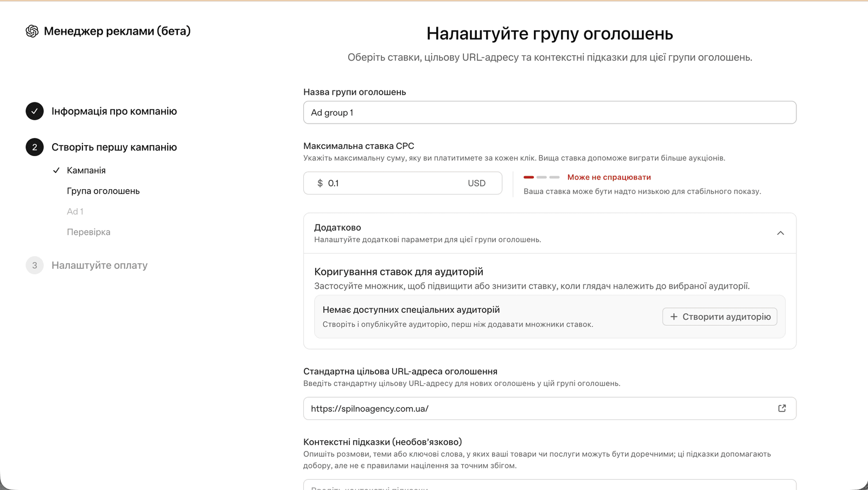Select Група оголошень substep
Image resolution: width=868 pixels, height=490 pixels.
(103, 191)
